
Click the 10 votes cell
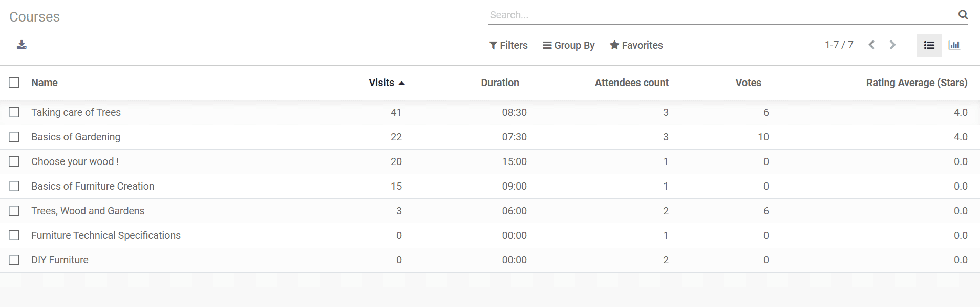click(763, 137)
